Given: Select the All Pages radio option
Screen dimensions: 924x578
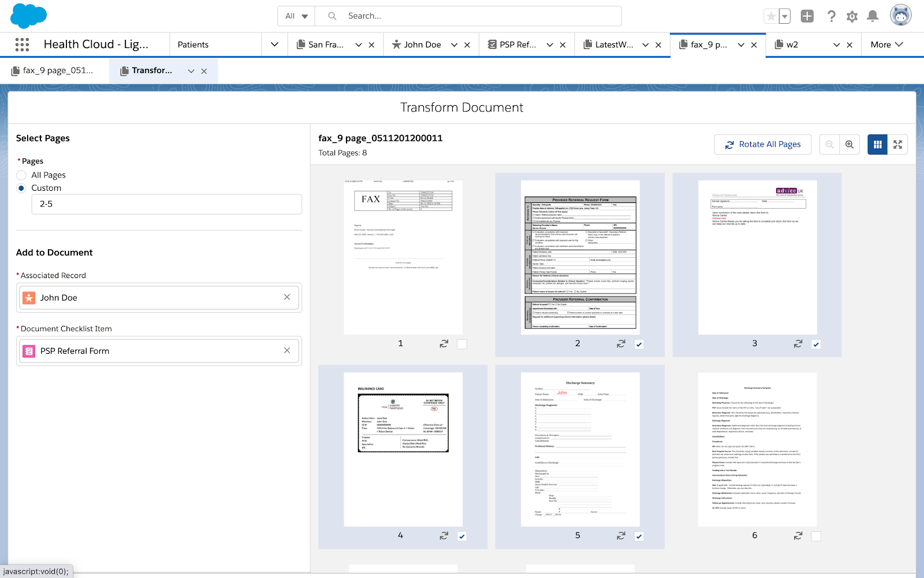Looking at the screenshot, I should (21, 175).
